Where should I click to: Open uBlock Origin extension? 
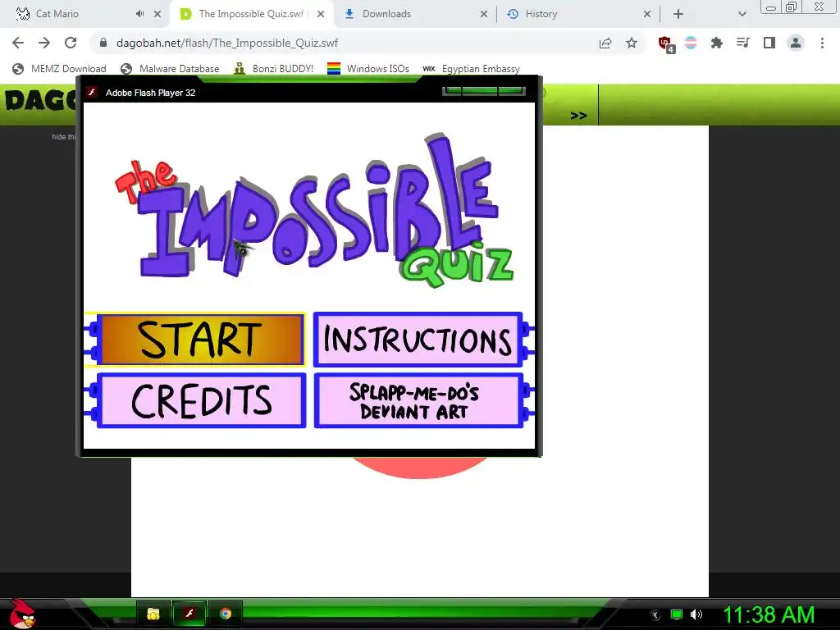point(666,44)
